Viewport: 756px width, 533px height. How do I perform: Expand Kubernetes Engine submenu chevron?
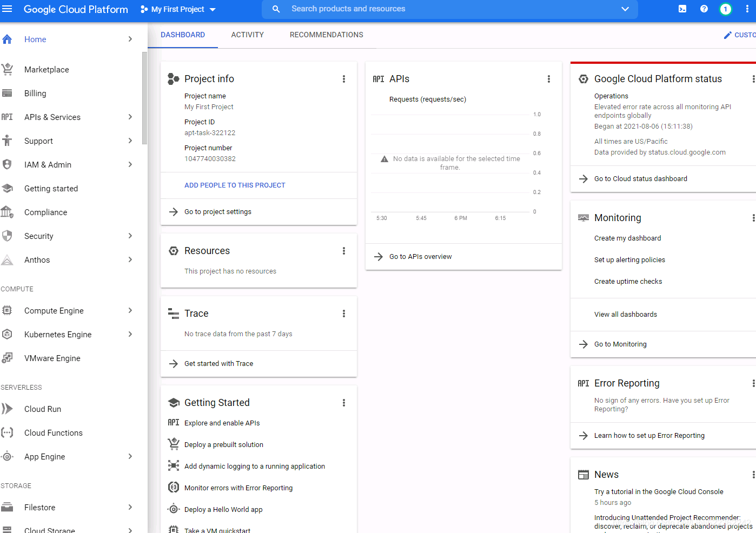130,334
